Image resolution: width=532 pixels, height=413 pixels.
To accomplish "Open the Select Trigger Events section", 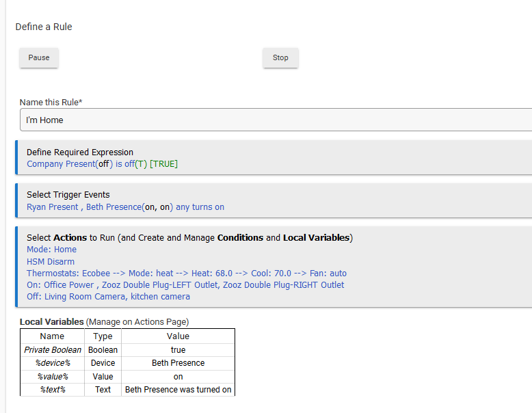I will click(x=68, y=195).
